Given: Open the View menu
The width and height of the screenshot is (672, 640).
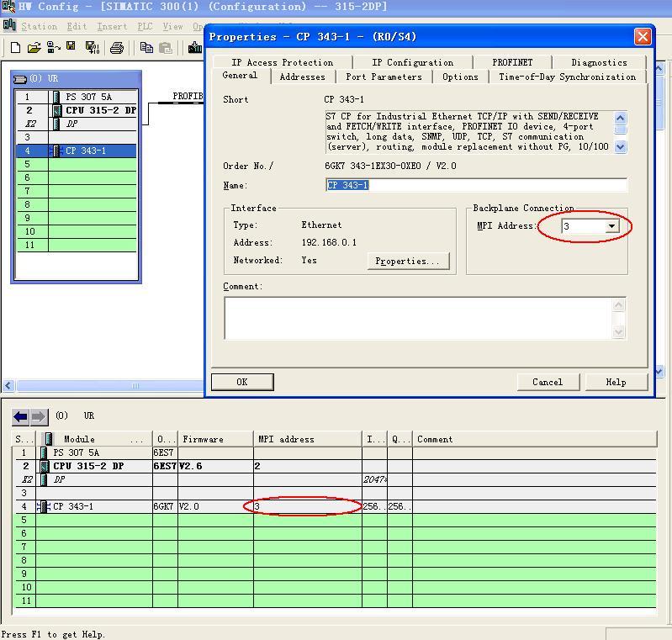Looking at the screenshot, I should (x=172, y=27).
